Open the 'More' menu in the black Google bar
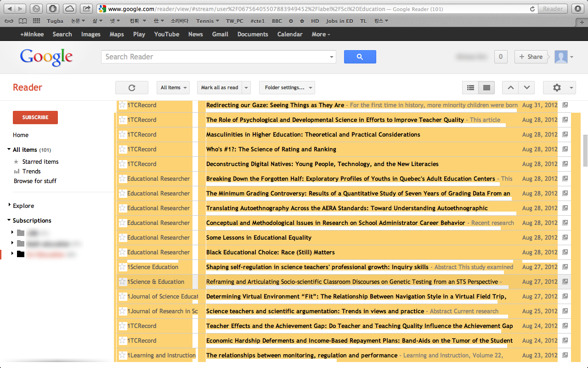This screenshot has width=588, height=368. click(x=321, y=34)
